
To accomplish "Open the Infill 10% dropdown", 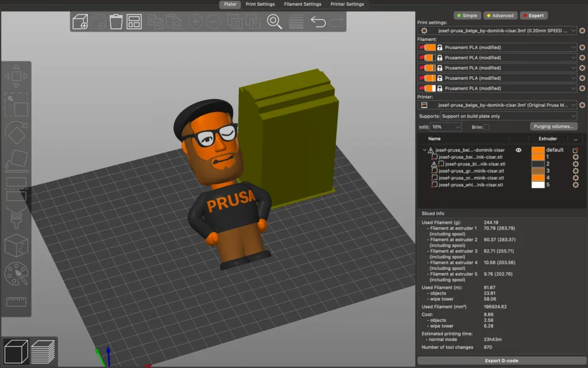I will coord(446,127).
